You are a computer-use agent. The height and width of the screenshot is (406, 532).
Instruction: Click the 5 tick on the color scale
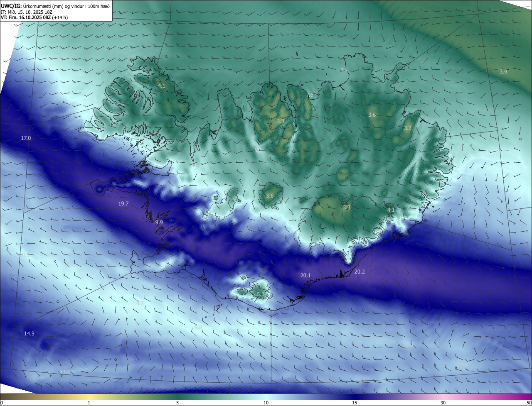tap(177, 403)
